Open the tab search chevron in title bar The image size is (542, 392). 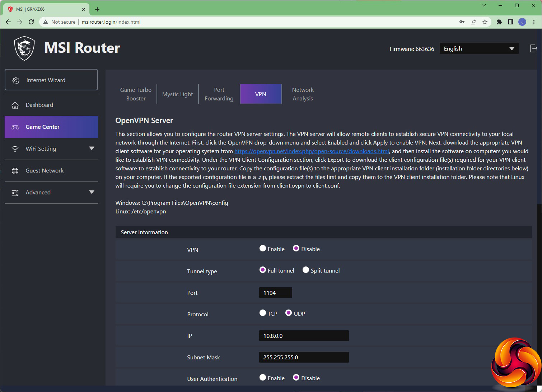click(483, 5)
